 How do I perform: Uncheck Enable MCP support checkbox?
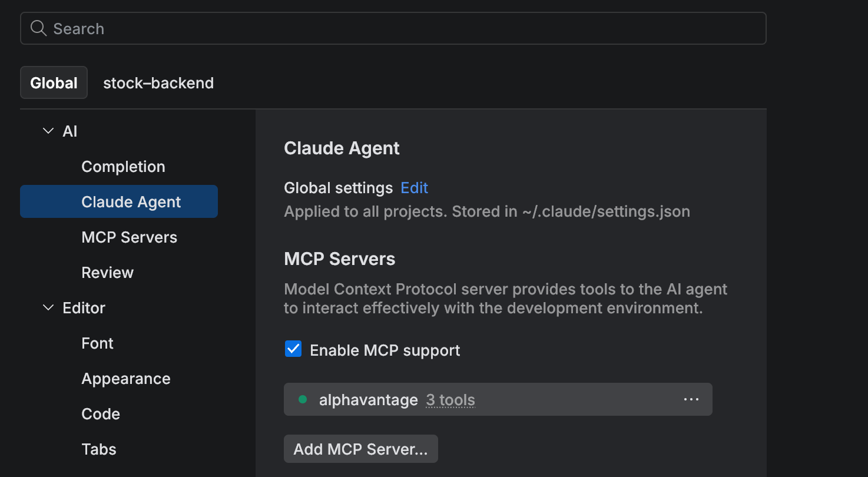(293, 349)
